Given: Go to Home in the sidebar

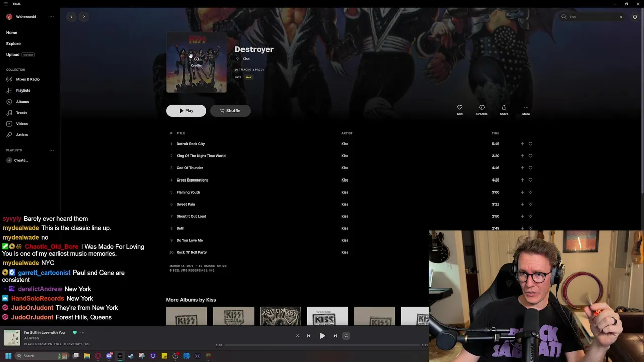Looking at the screenshot, I should pos(12,33).
